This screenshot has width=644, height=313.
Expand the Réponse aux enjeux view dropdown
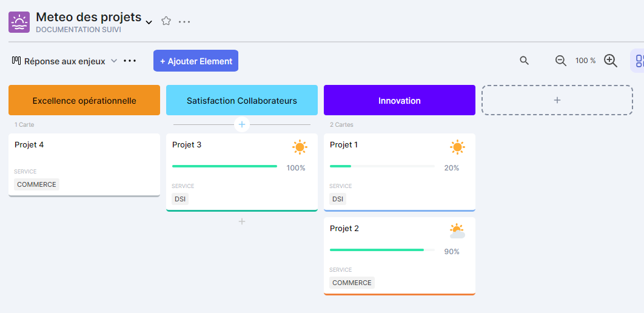point(113,61)
